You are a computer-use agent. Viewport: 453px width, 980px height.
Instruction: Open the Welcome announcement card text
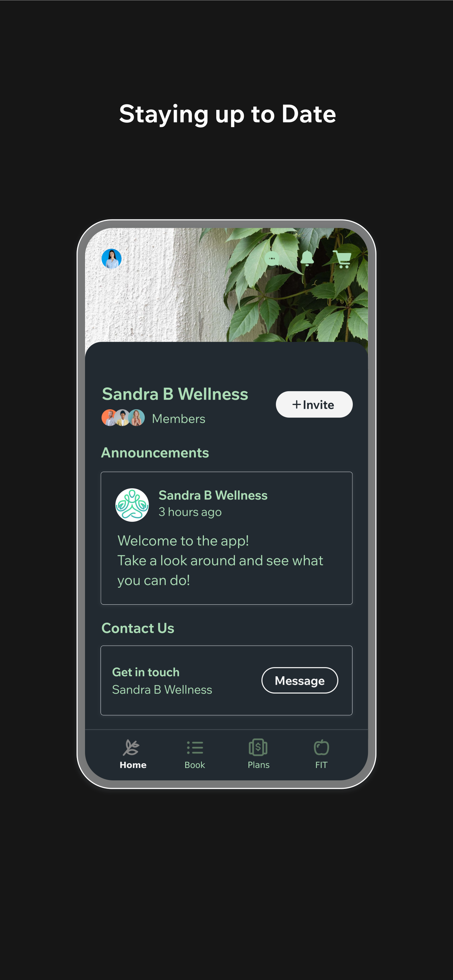pos(220,561)
